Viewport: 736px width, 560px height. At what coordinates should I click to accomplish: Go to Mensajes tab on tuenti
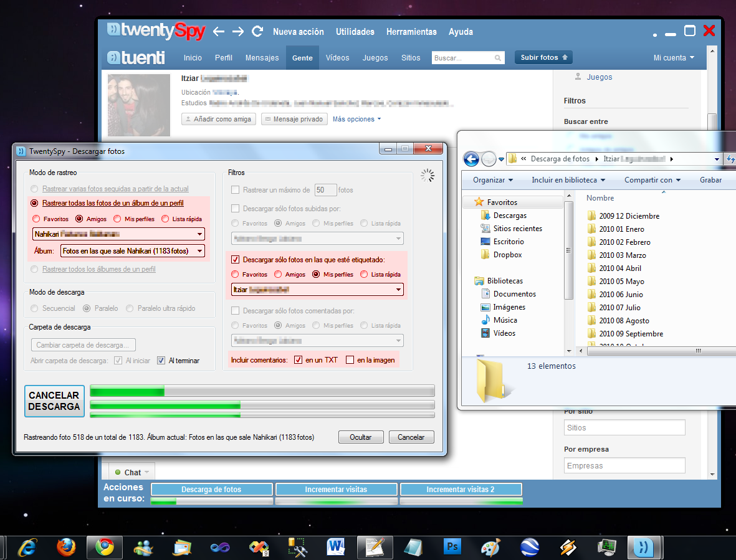click(x=262, y=58)
